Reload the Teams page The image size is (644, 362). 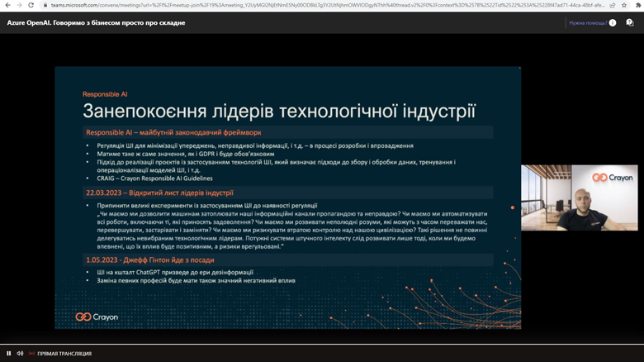click(31, 5)
